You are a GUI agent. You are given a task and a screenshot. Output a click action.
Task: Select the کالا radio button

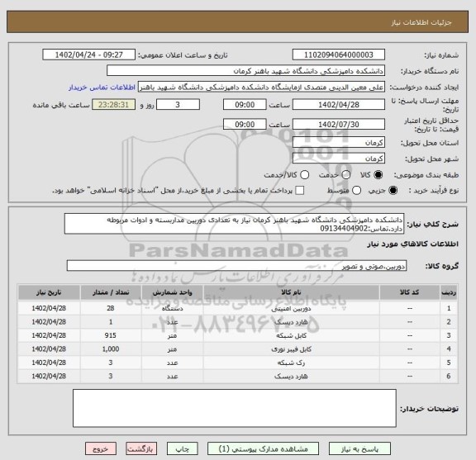pos(378,175)
